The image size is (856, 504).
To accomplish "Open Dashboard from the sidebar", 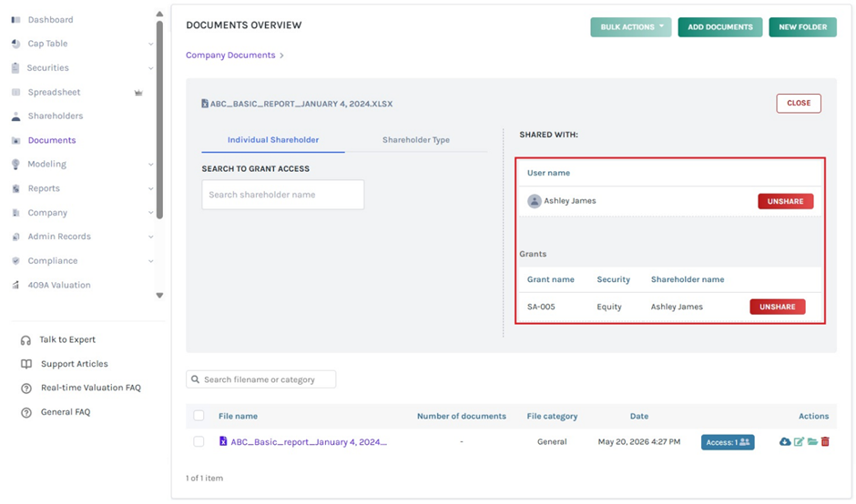I will [50, 20].
